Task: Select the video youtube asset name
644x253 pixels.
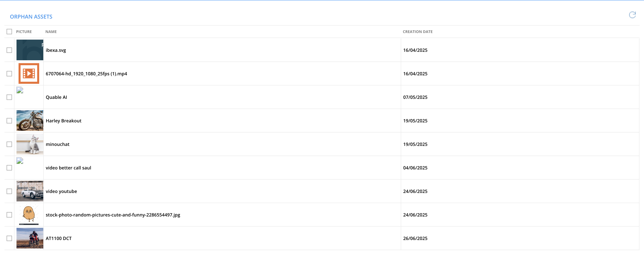Action: (61, 191)
